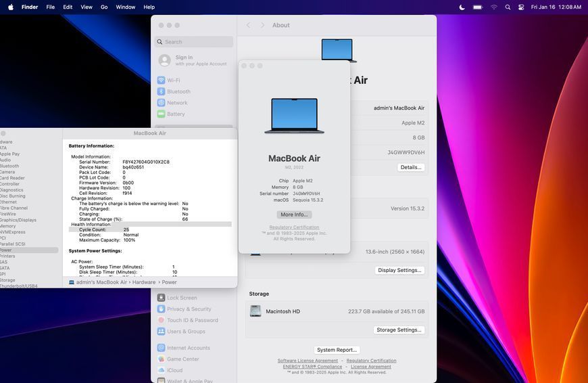Go forward with the Settings forward arrow
Viewport: 588px width, 383px height.
262,25
